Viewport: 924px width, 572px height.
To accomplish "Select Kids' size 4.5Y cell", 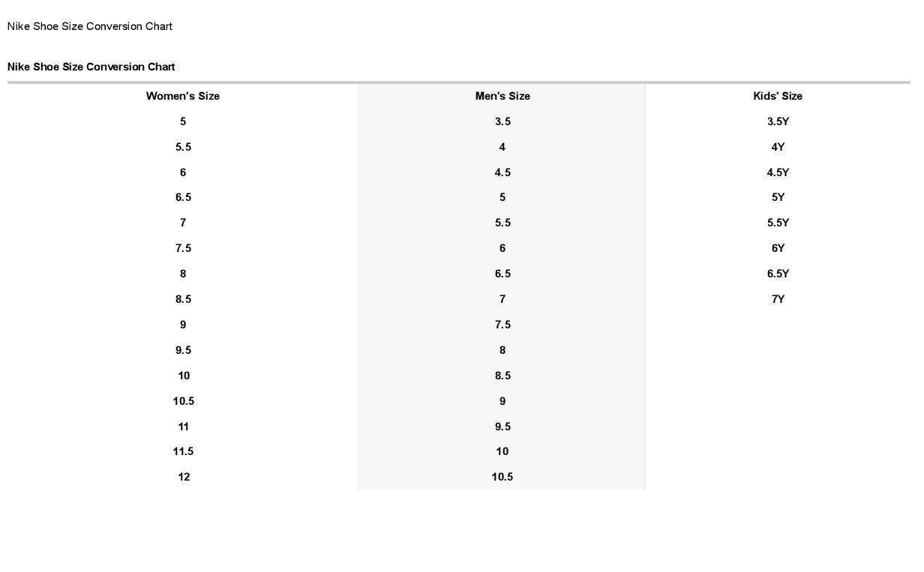I will [778, 172].
